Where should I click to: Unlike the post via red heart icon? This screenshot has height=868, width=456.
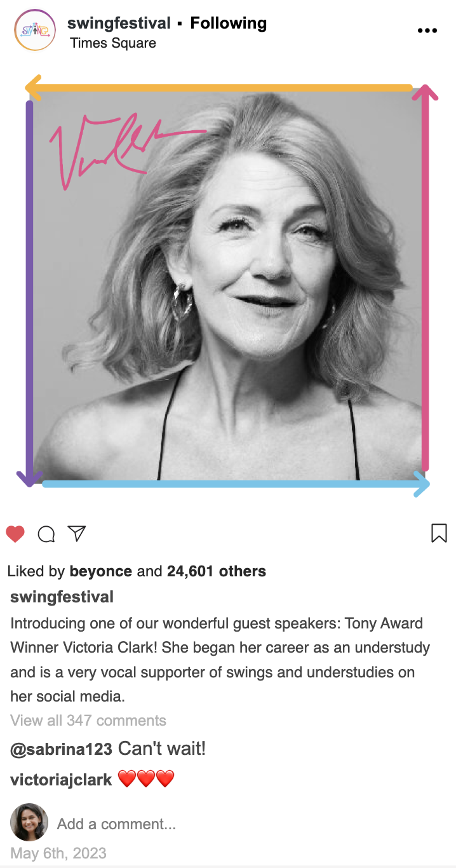(x=15, y=534)
